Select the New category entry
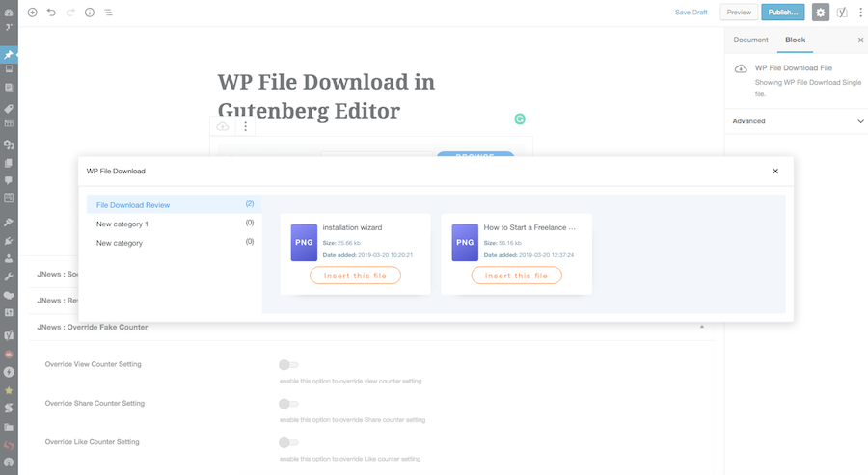 coord(175,242)
